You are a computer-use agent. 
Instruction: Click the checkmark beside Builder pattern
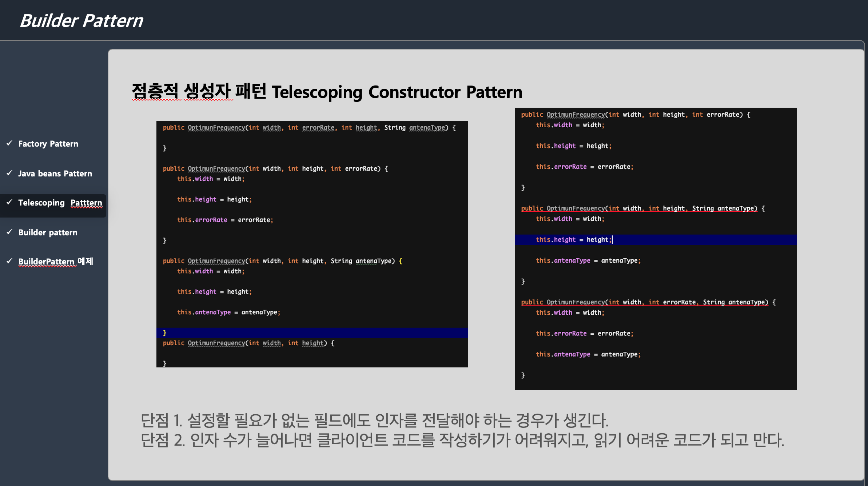click(x=9, y=232)
